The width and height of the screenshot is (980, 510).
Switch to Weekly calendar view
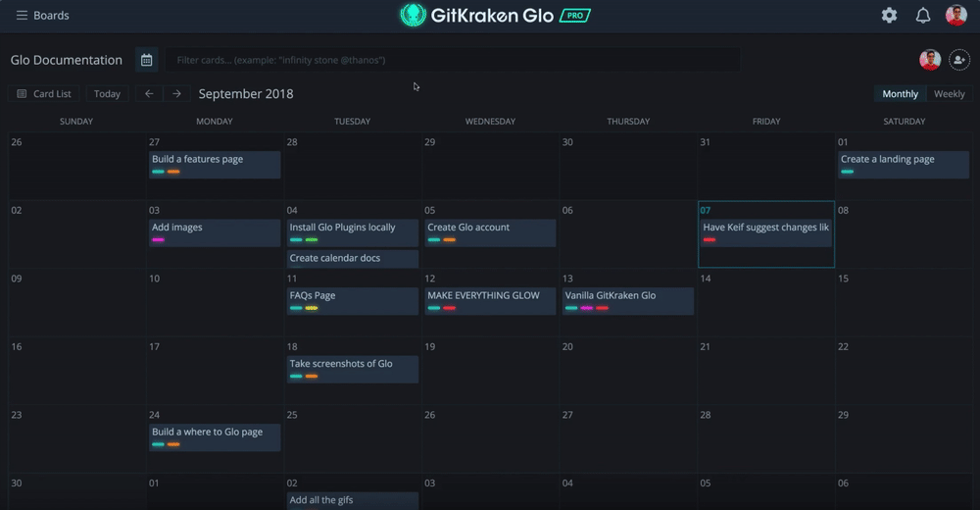pos(949,94)
